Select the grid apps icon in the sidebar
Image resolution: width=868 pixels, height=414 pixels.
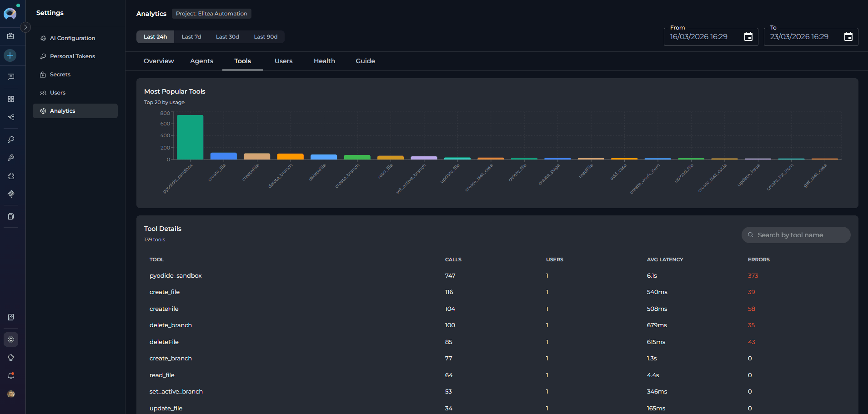(11, 99)
